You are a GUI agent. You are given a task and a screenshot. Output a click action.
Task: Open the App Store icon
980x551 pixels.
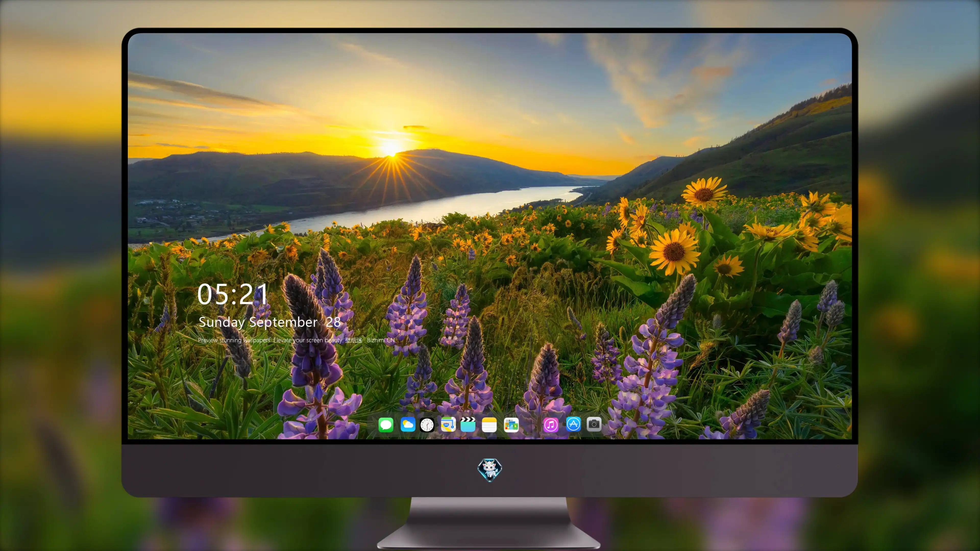(x=573, y=424)
